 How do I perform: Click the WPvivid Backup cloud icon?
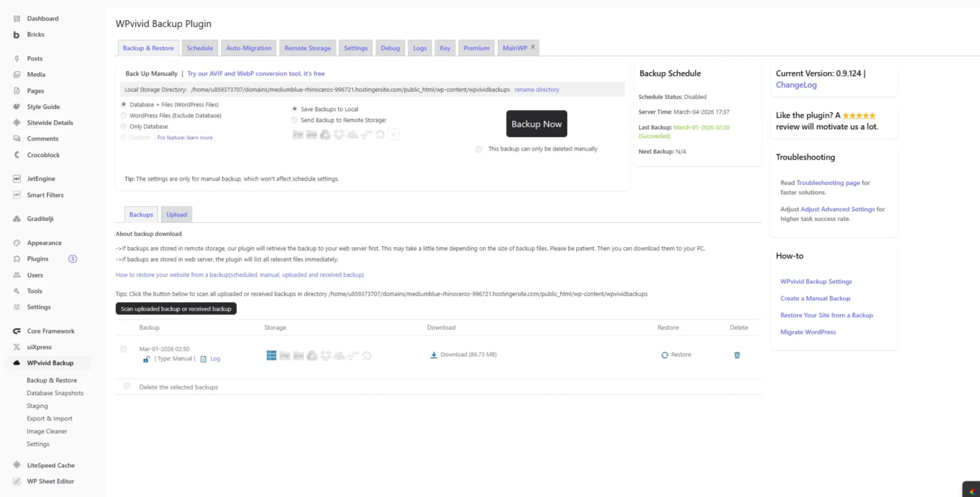(x=17, y=363)
